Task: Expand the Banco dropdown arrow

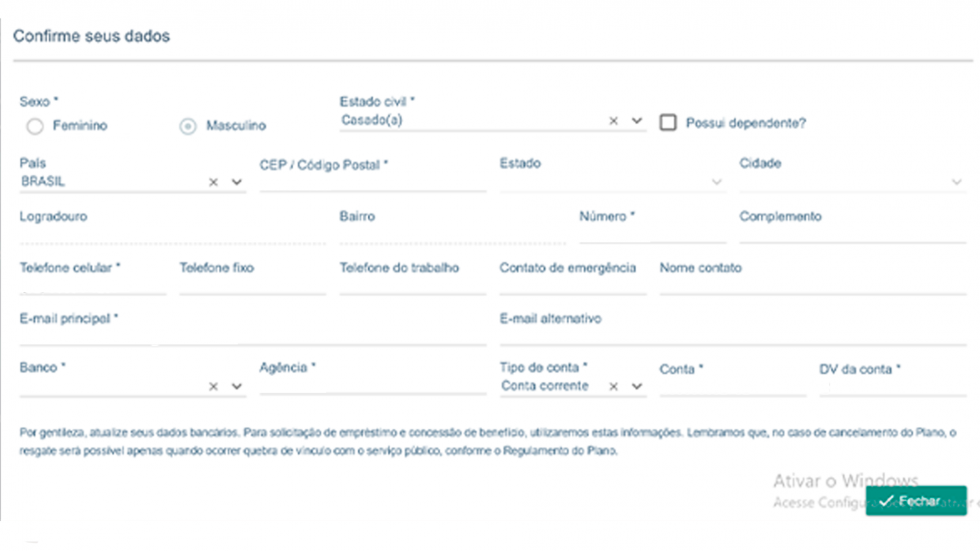Action: (237, 386)
